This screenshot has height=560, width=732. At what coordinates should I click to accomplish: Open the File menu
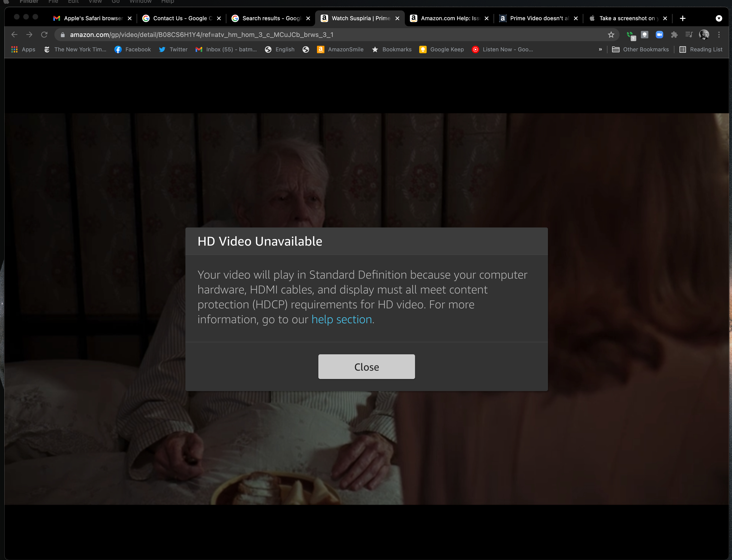click(53, 2)
